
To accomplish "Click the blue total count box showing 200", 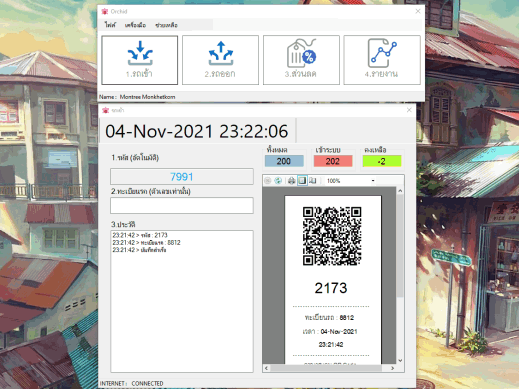I will [x=284, y=161].
